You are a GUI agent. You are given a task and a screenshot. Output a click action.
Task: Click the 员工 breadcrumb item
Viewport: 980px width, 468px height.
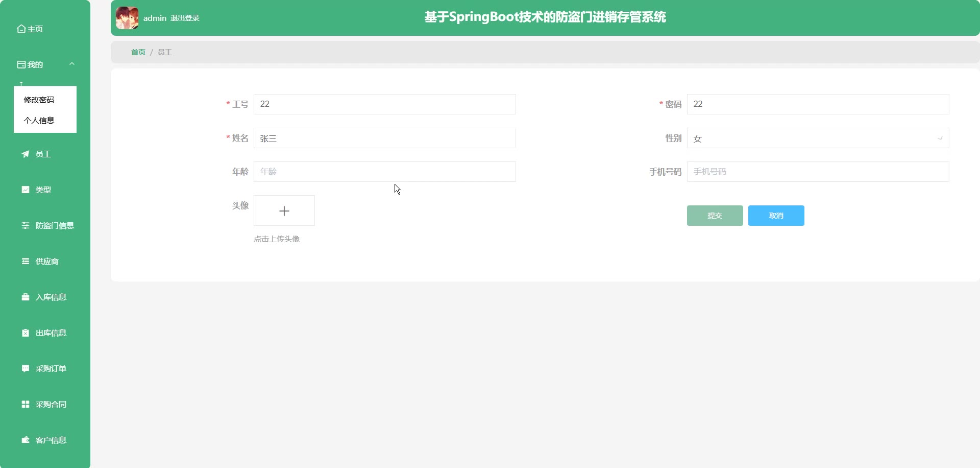pos(164,52)
